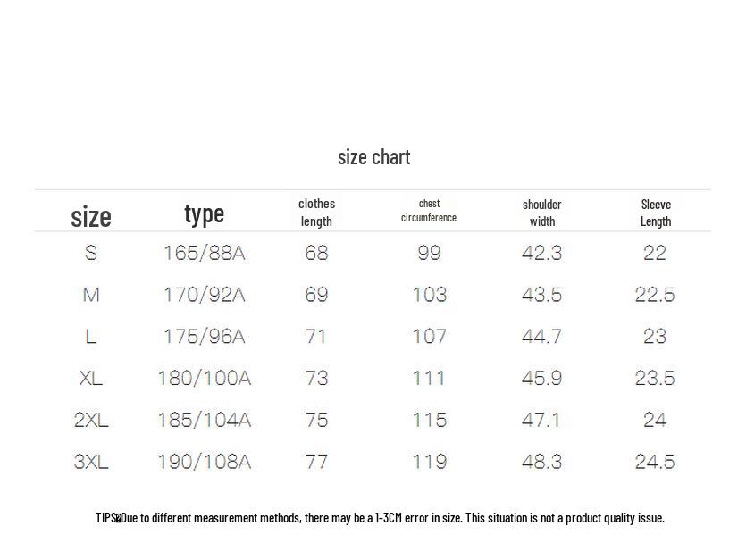Select the L size row label
This screenshot has height=560, width=746.
point(91,337)
